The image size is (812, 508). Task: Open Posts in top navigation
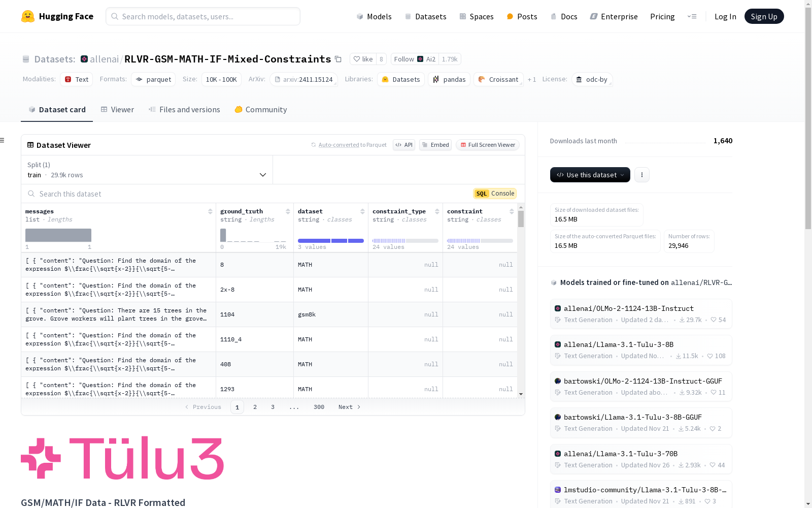click(522, 16)
